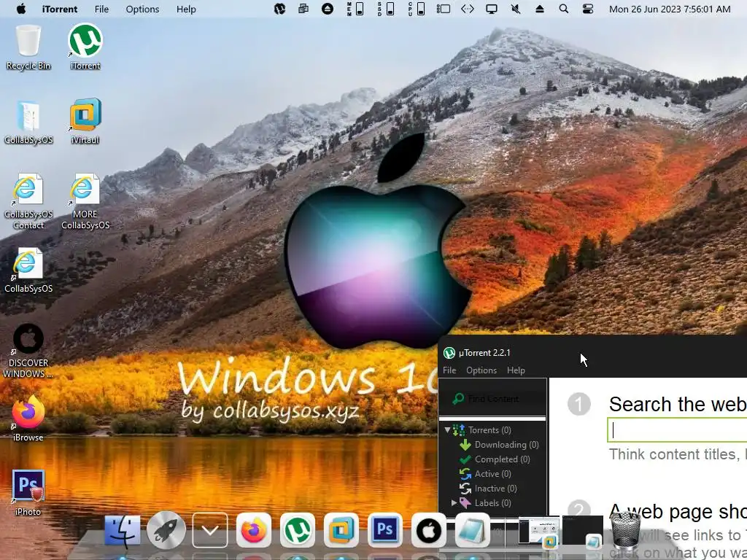
Task: Open Options menu in top menu bar
Action: [x=142, y=9]
